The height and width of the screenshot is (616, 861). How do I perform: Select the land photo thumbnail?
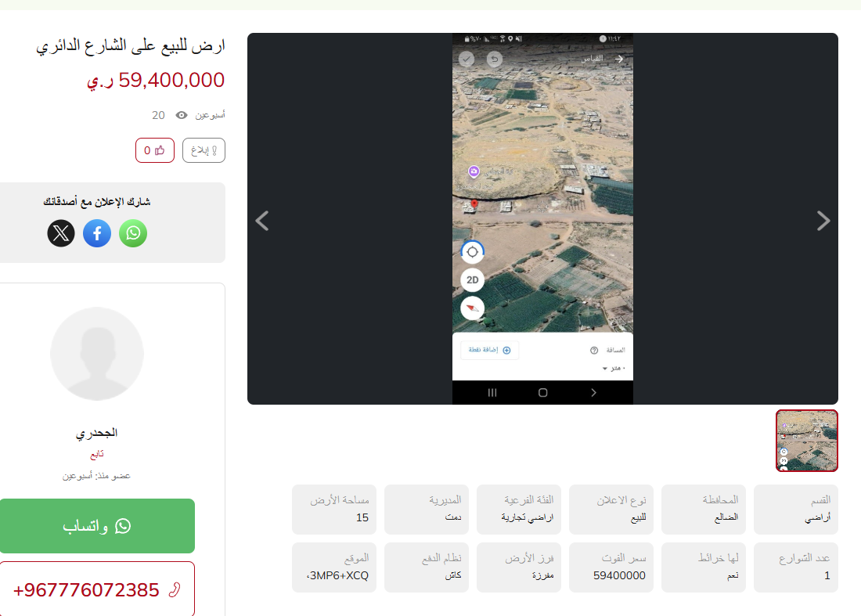807,441
